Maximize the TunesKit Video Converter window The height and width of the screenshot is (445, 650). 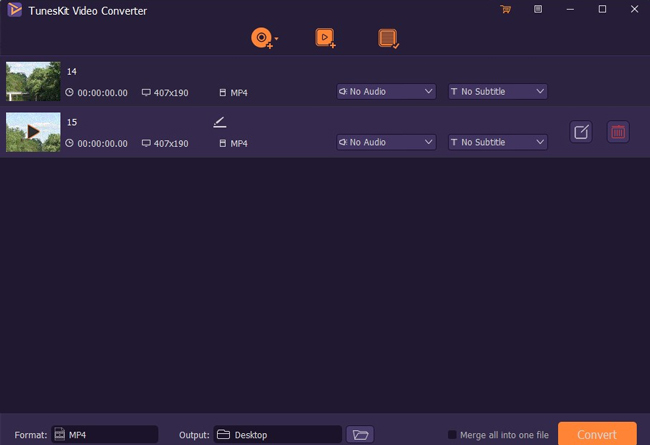click(x=602, y=9)
